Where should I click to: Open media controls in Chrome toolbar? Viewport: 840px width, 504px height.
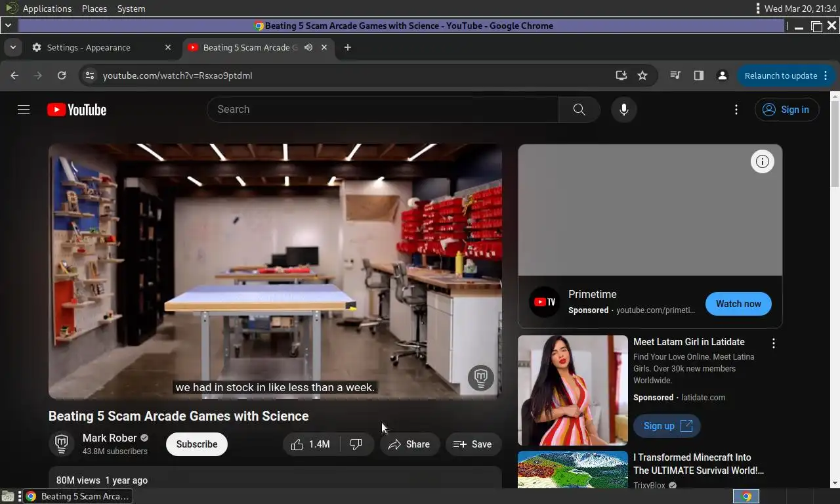(675, 75)
